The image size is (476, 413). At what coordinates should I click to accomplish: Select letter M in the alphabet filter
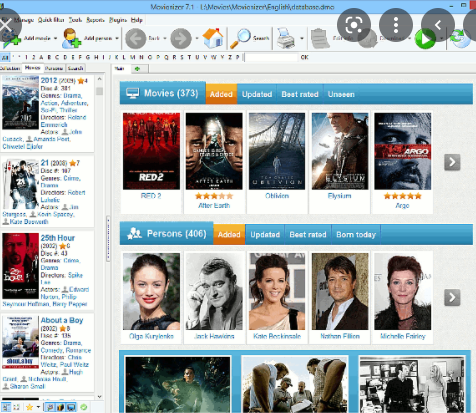(133, 57)
